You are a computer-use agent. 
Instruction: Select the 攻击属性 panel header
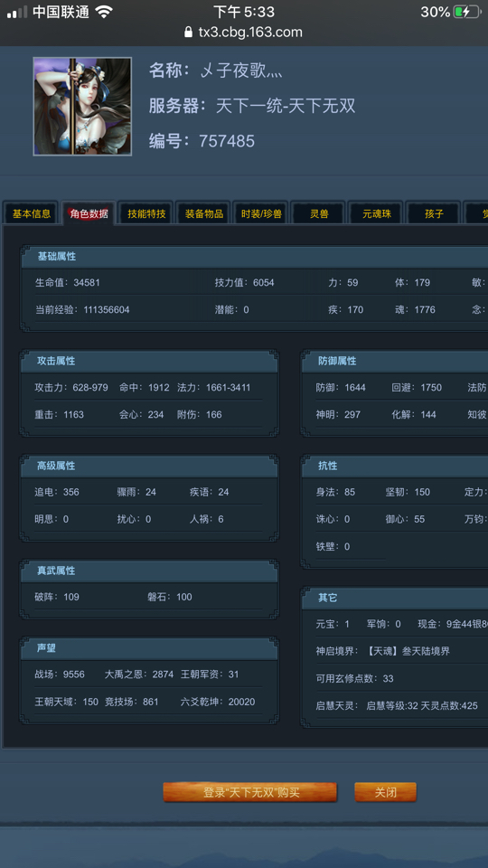149,361
